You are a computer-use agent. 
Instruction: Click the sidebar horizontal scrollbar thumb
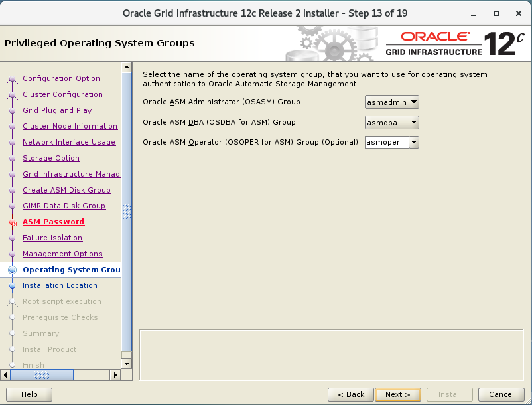[x=42, y=375]
